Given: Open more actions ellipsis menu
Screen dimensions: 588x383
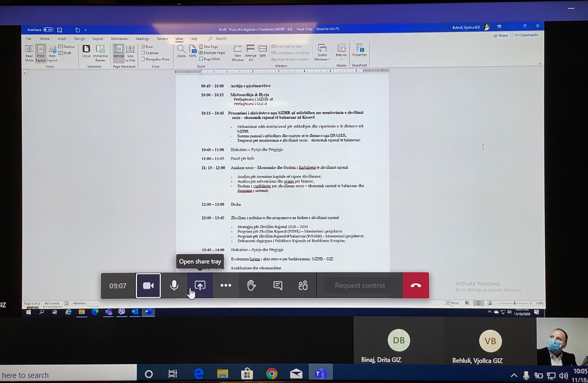Looking at the screenshot, I should coord(226,285).
